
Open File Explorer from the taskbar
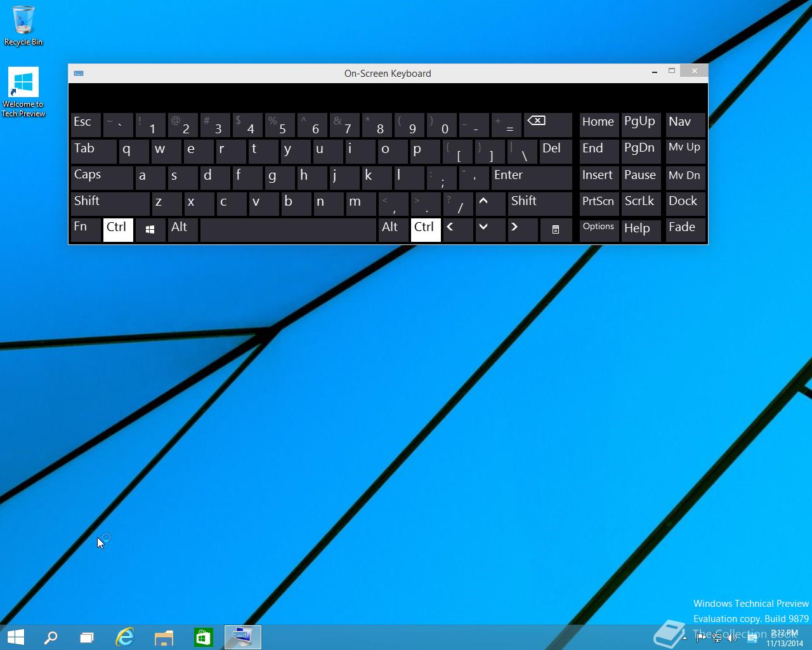pos(164,637)
